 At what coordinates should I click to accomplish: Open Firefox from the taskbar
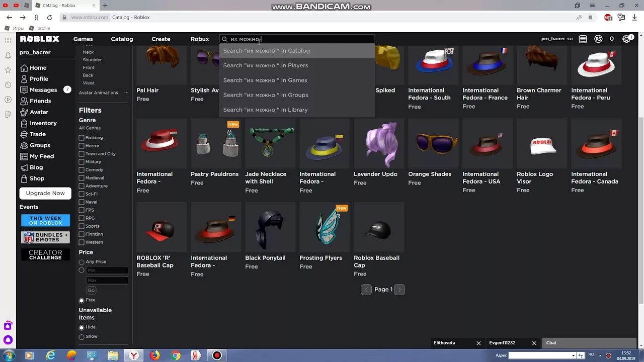(154, 355)
